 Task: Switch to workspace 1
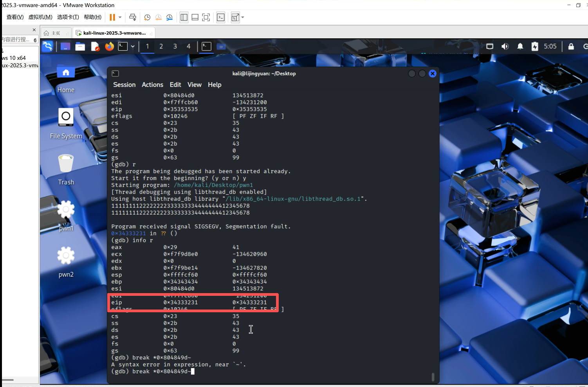pos(147,47)
